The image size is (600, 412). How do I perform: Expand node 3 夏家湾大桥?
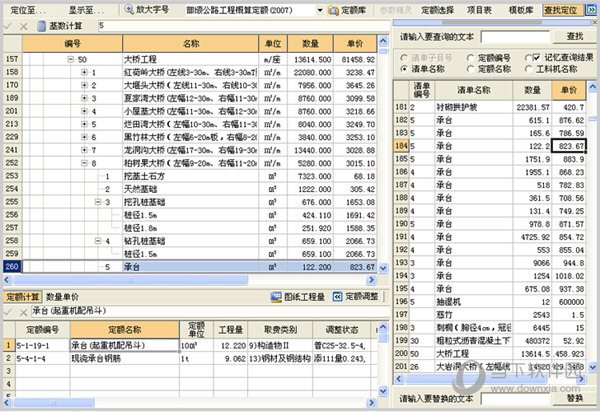pyautogui.click(x=84, y=98)
